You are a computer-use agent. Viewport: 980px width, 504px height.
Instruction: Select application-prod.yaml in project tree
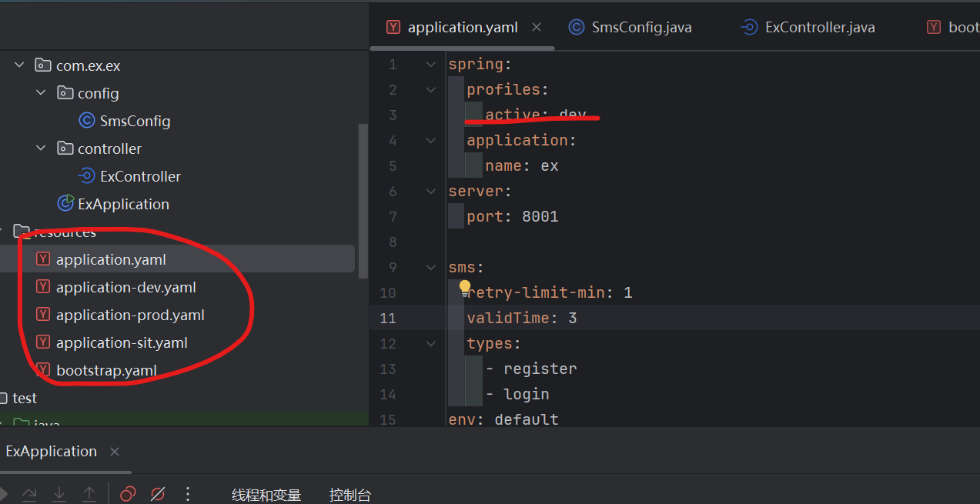pos(130,314)
